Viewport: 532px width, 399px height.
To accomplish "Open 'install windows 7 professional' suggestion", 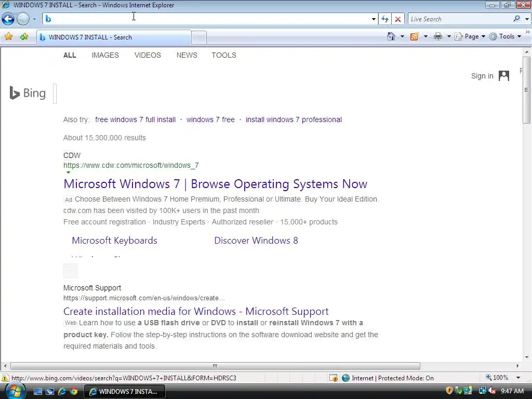I will [x=294, y=119].
